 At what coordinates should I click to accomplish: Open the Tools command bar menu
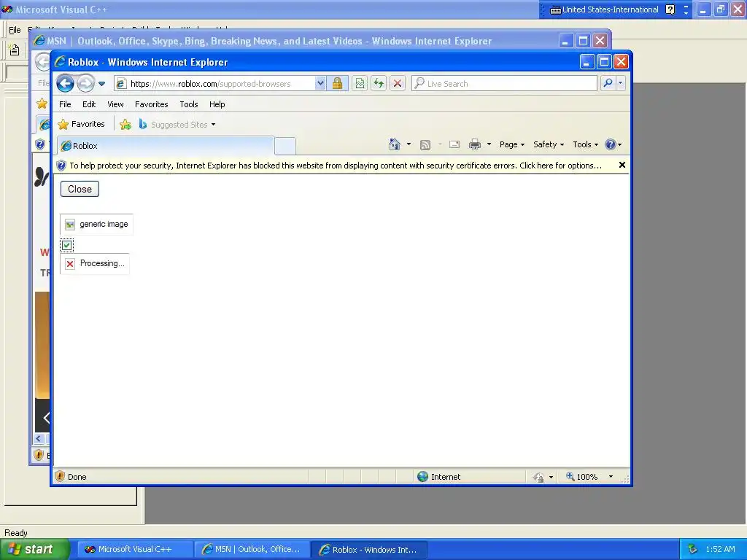[585, 144]
